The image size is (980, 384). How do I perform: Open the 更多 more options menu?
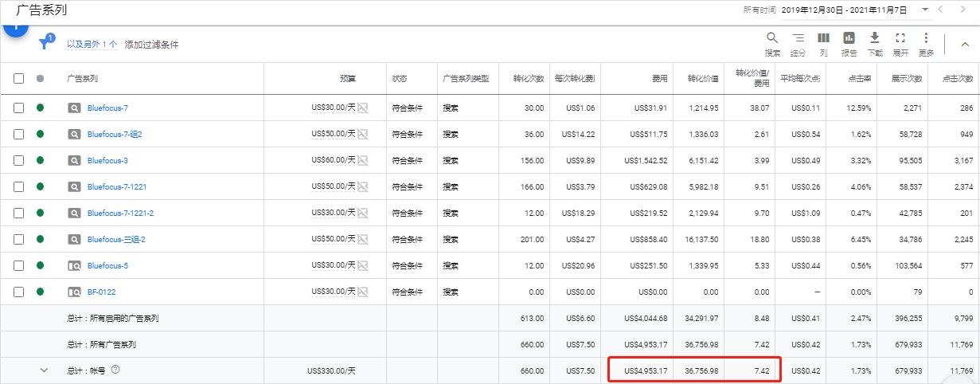point(926,44)
